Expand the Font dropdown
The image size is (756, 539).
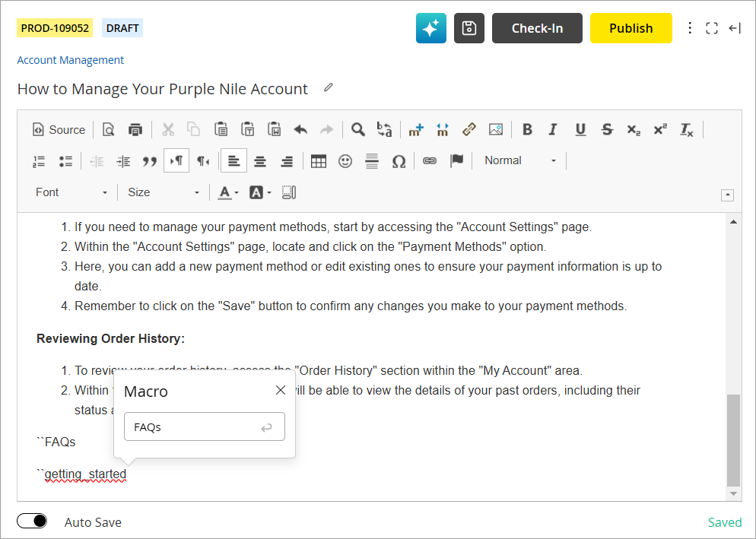[x=71, y=192]
